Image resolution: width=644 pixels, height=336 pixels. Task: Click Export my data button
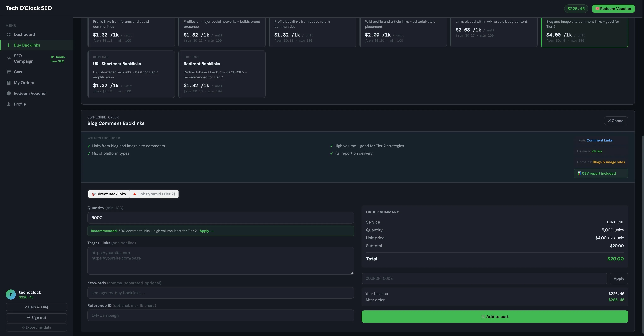[36, 327]
